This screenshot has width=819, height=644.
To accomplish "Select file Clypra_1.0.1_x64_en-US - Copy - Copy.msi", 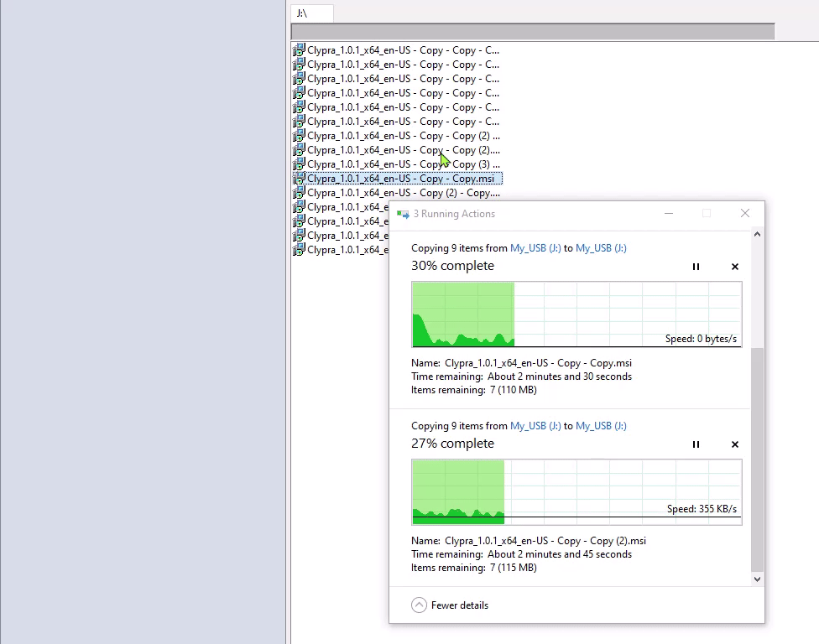I will (x=398, y=179).
